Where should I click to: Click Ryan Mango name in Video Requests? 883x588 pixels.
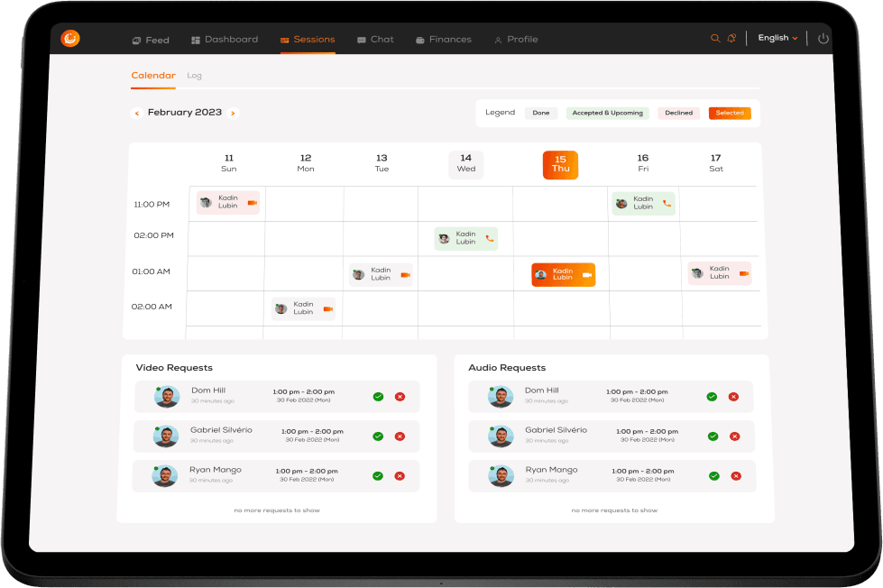216,470
